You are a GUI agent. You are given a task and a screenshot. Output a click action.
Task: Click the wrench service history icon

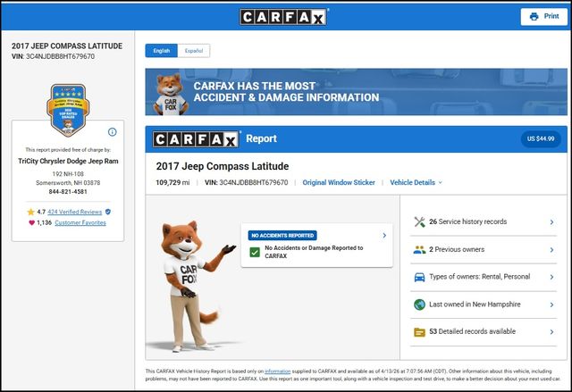tap(419, 221)
